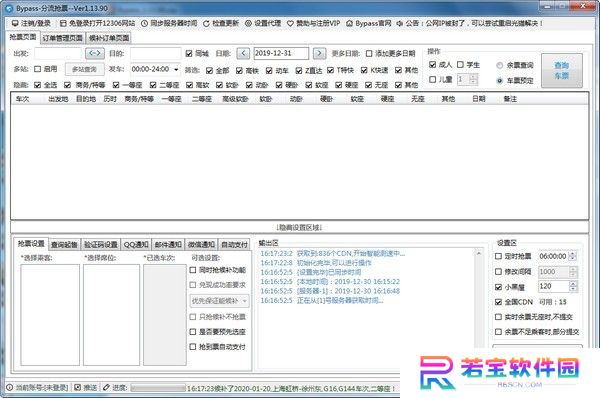
Task: Click the 公告 speaker icon
Action: (x=399, y=23)
